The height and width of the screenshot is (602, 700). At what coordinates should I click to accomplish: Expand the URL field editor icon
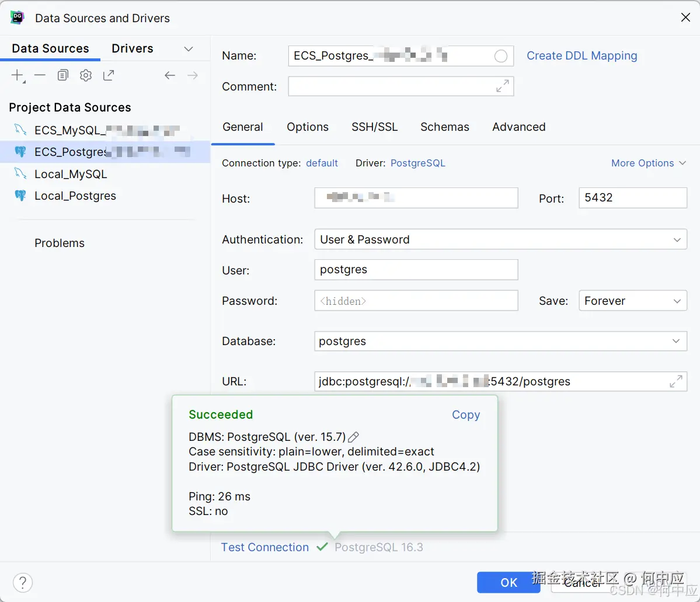coord(675,381)
